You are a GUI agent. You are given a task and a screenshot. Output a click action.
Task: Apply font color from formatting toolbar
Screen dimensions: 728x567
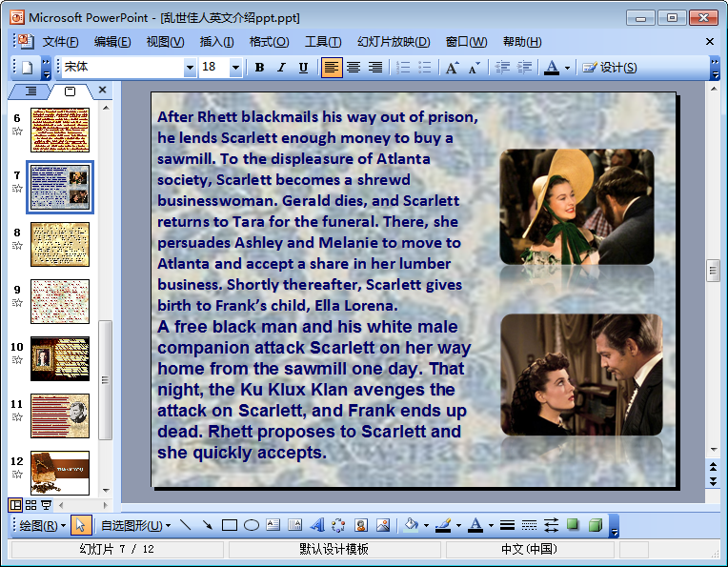point(552,68)
